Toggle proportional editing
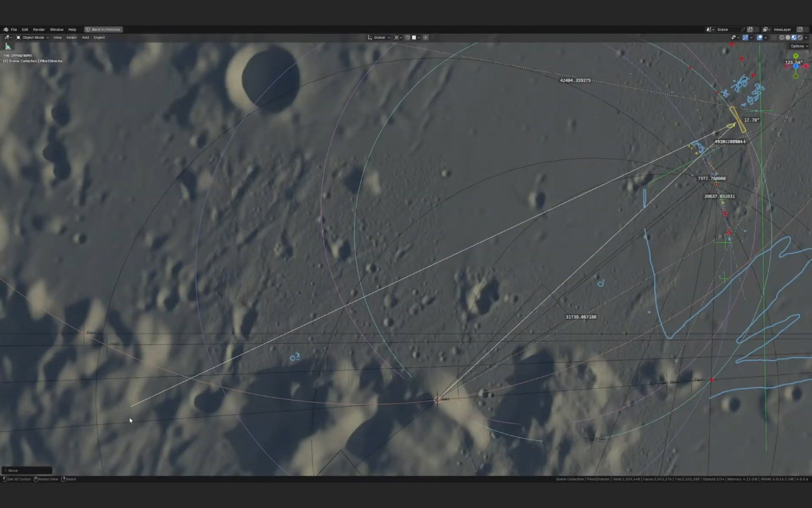 (x=426, y=38)
